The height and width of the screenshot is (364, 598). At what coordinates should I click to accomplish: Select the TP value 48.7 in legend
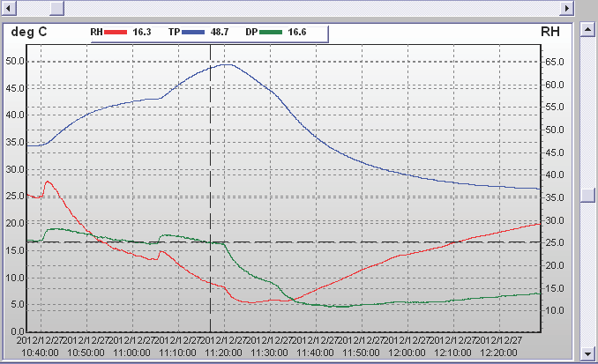220,32
